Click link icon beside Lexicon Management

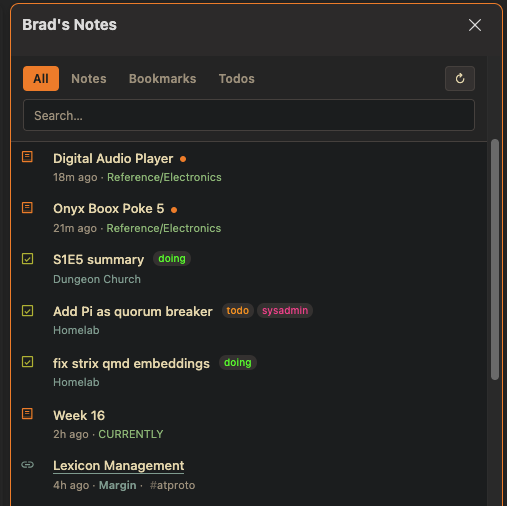pos(27,464)
